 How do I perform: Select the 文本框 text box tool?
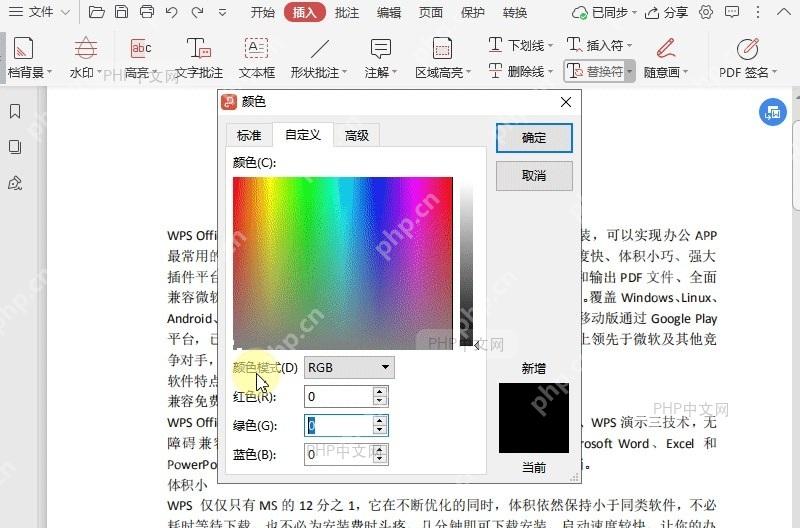tap(257, 59)
